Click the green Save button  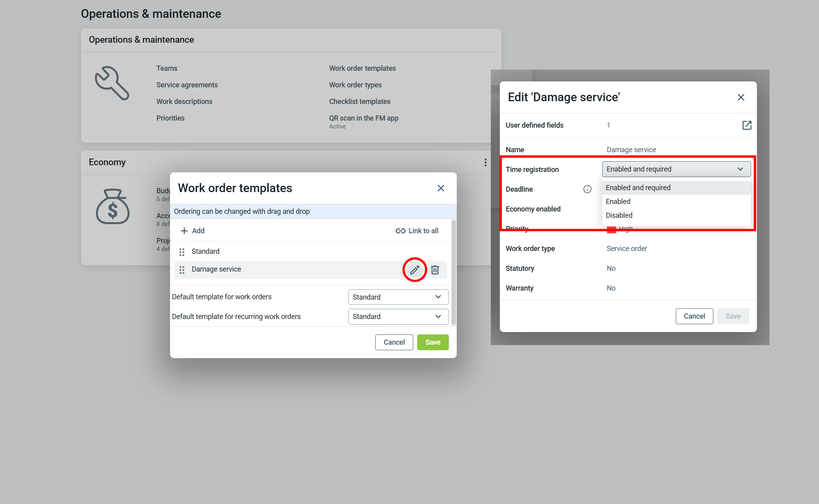433,342
